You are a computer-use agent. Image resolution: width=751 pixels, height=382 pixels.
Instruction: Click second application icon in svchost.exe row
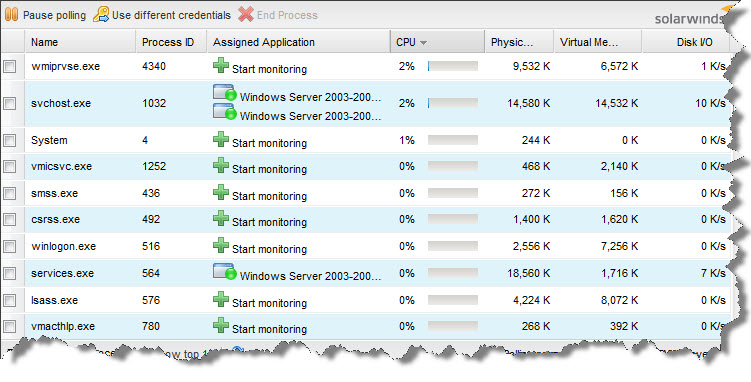click(225, 112)
